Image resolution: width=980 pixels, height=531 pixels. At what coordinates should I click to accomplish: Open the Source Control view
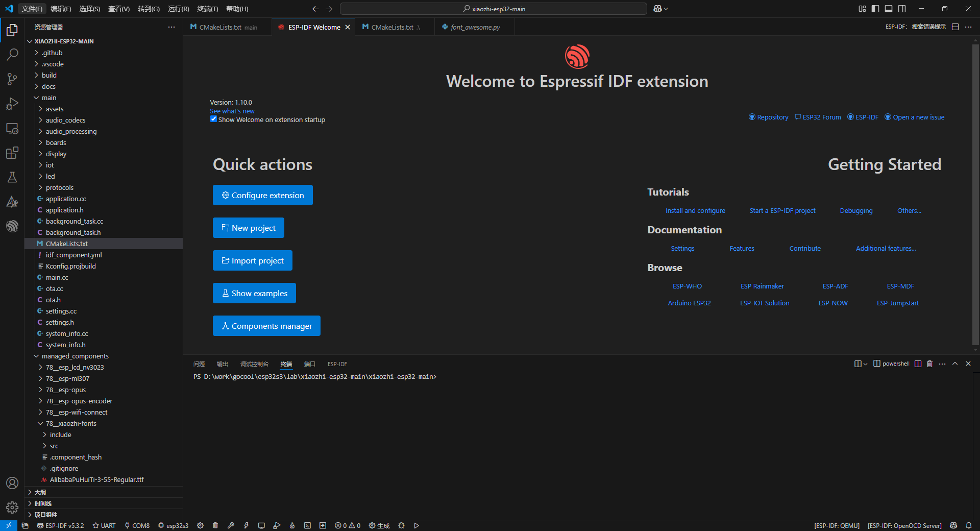point(12,79)
